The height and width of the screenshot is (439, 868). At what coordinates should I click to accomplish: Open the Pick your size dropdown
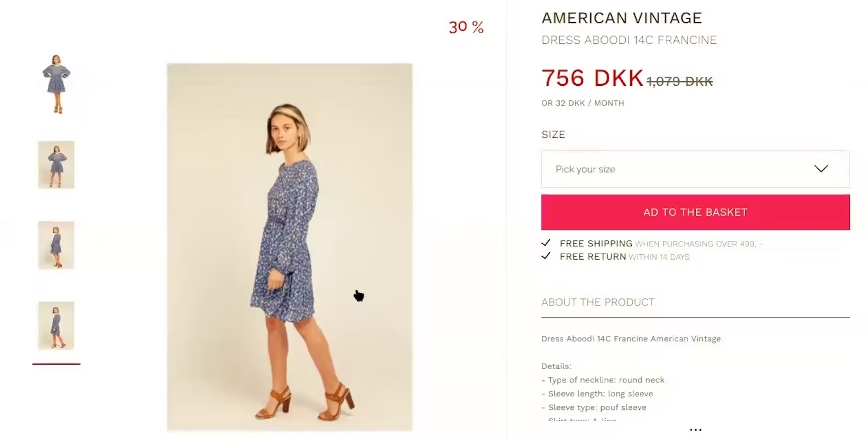(695, 169)
